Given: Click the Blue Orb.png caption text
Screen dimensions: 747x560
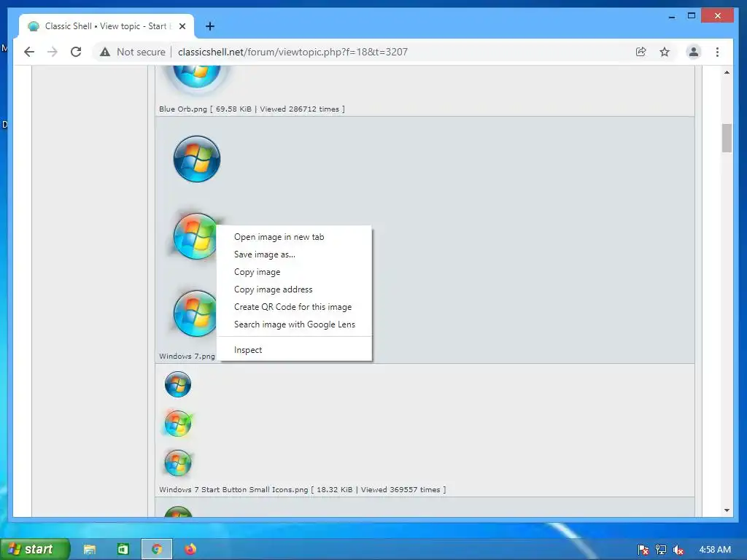Looking at the screenshot, I should click(252, 109).
